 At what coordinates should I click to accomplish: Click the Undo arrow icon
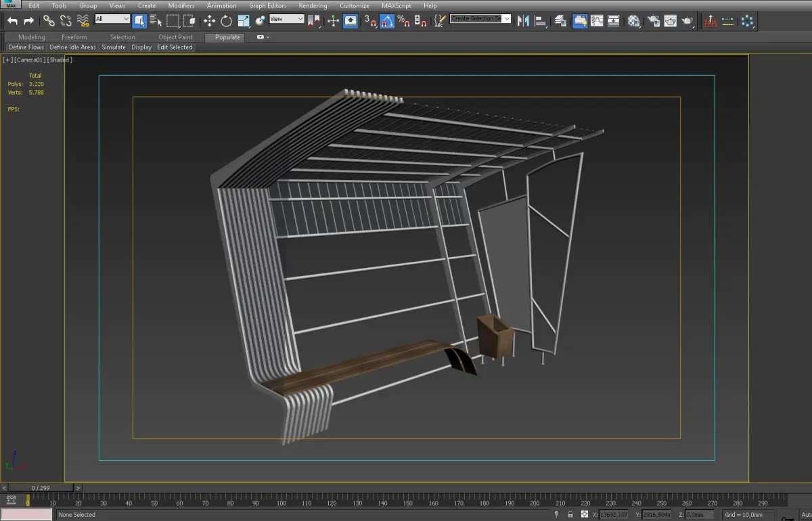12,21
